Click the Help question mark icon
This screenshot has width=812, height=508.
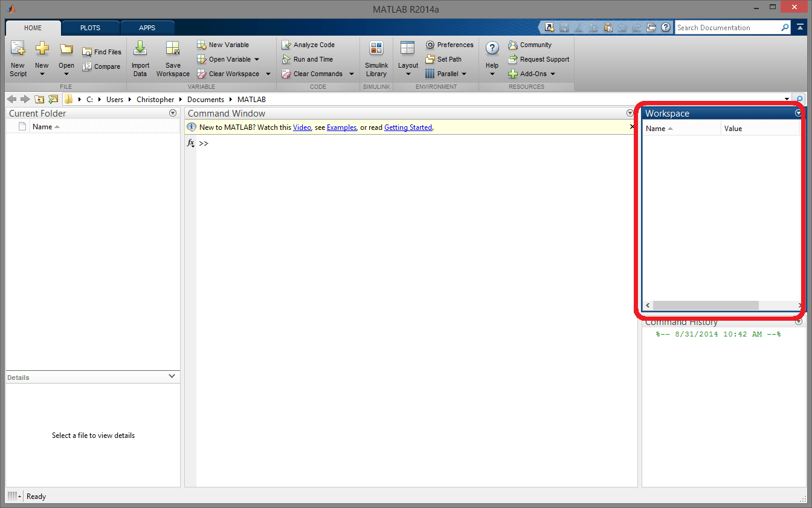coord(492,49)
